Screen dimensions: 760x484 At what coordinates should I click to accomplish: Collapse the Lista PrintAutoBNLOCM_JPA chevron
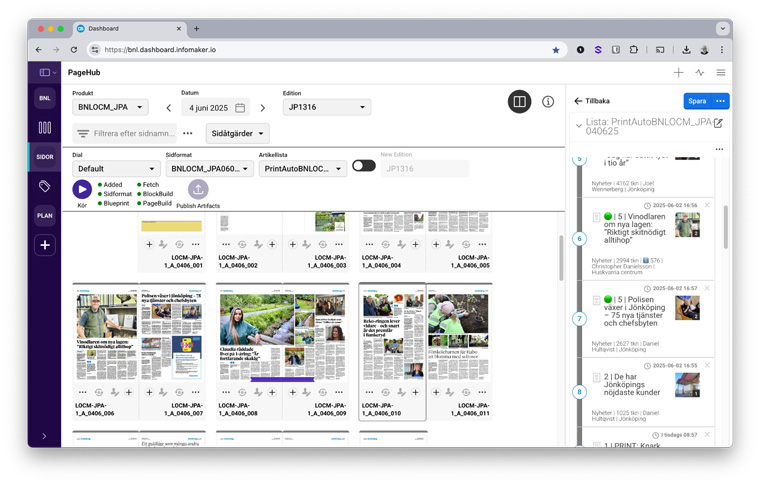coord(578,126)
